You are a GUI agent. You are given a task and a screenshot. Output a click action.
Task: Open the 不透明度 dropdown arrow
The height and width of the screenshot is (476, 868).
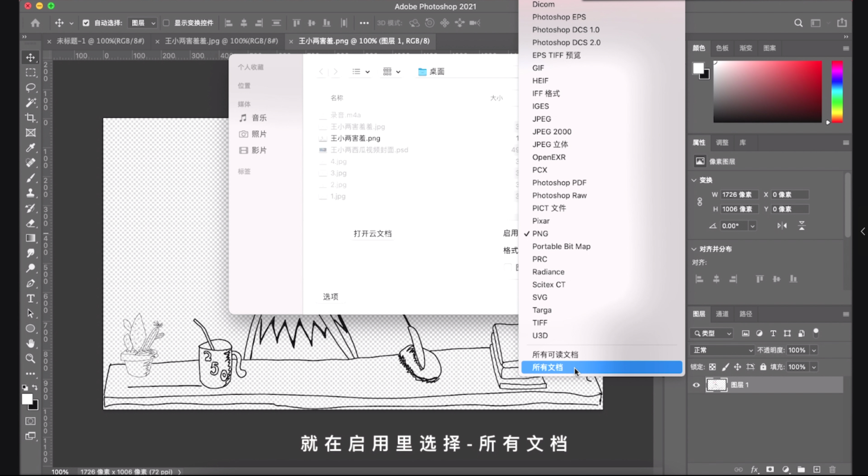click(x=814, y=350)
